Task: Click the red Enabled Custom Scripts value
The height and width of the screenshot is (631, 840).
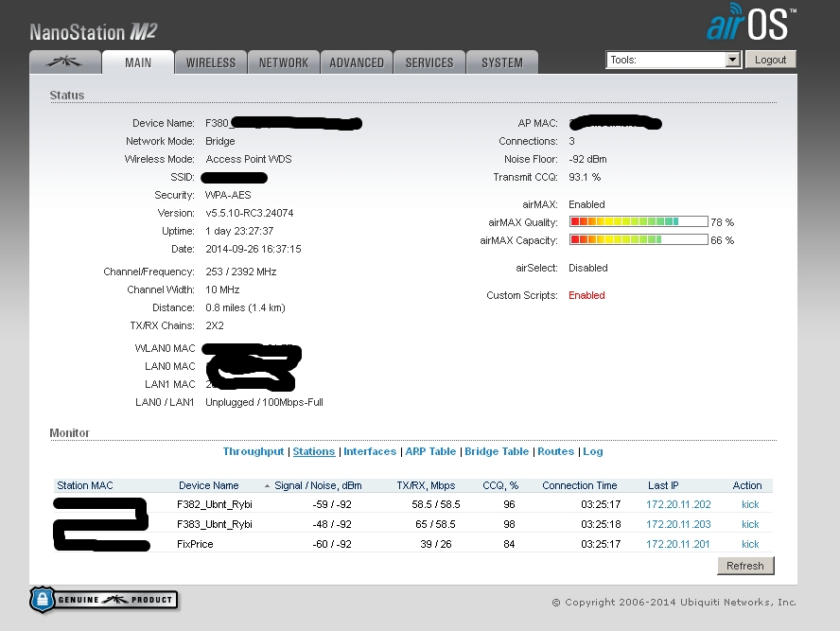Action: 586,295
